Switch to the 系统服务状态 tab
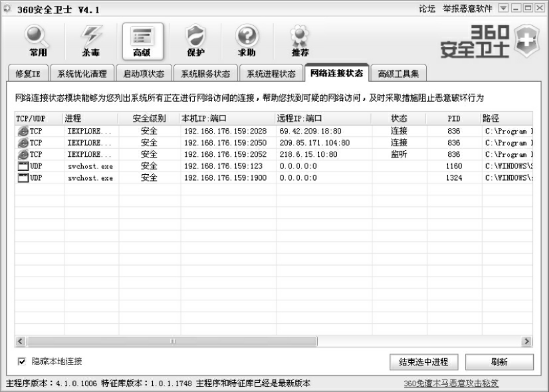This screenshot has width=549, height=392. click(205, 73)
